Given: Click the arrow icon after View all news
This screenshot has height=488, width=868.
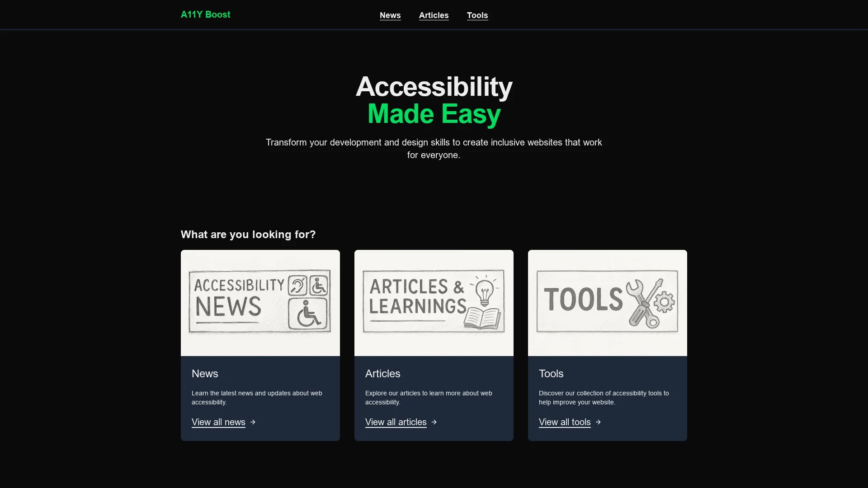Looking at the screenshot, I should (253, 422).
